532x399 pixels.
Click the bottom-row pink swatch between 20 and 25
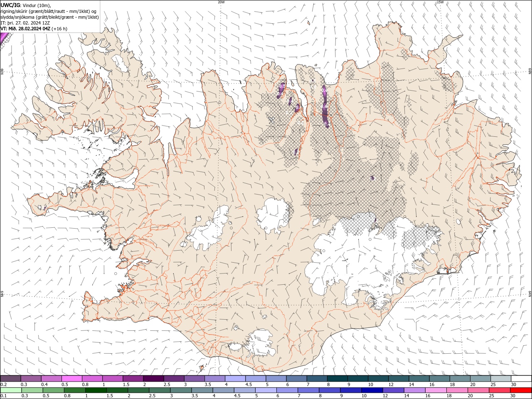(x=478, y=390)
